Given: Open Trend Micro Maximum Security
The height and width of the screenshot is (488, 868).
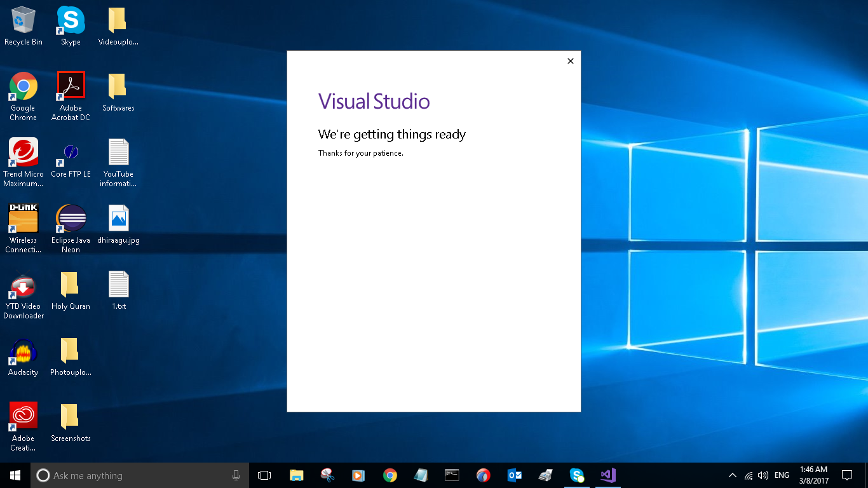Looking at the screenshot, I should pos(23,156).
